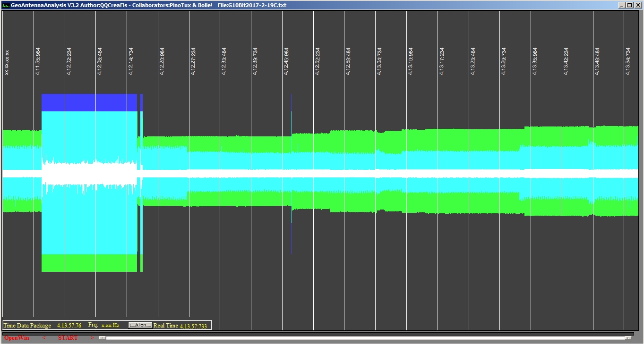This screenshot has width=644, height=344.
Task: Click the time marker 4.13.42:234
Action: coord(566,61)
